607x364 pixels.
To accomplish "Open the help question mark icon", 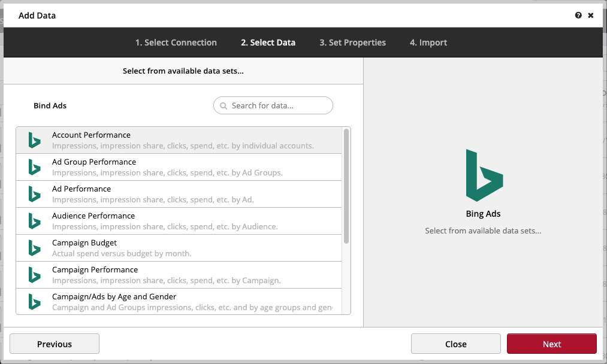I will pyautogui.click(x=578, y=15).
